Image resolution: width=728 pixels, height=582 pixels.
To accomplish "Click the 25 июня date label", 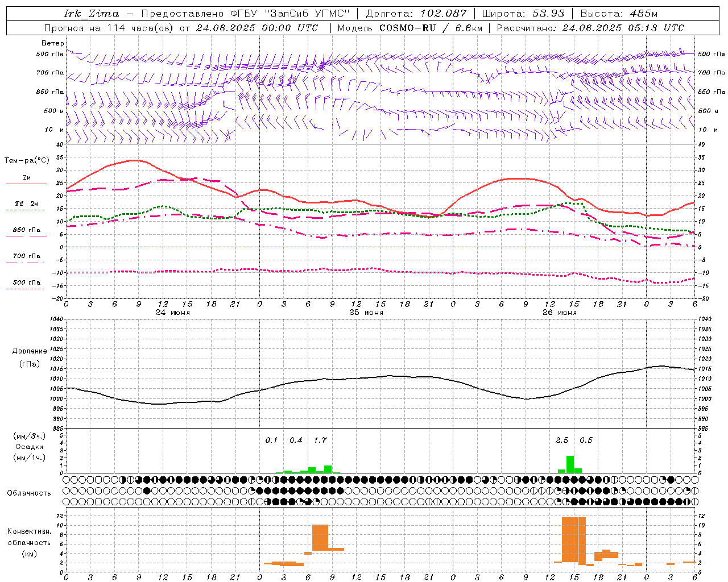I will pyautogui.click(x=366, y=313).
